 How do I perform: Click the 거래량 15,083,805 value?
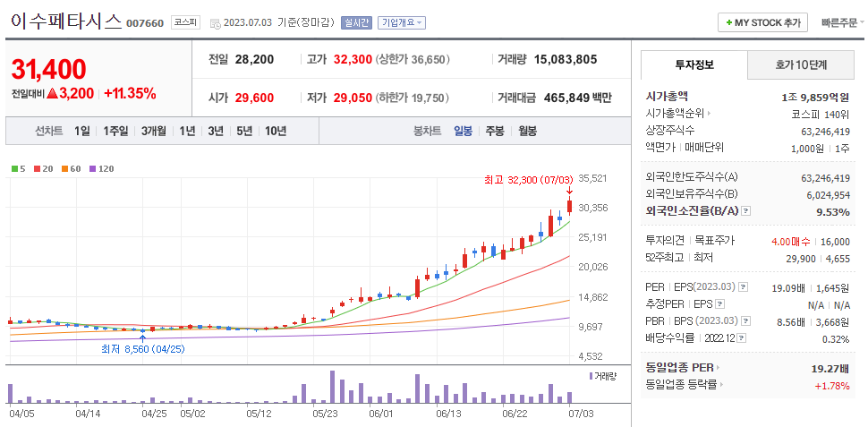[566, 59]
